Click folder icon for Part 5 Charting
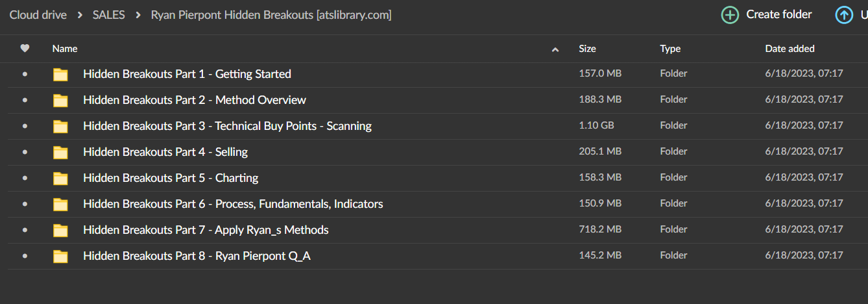Image resolution: width=868 pixels, height=304 pixels. (60, 178)
